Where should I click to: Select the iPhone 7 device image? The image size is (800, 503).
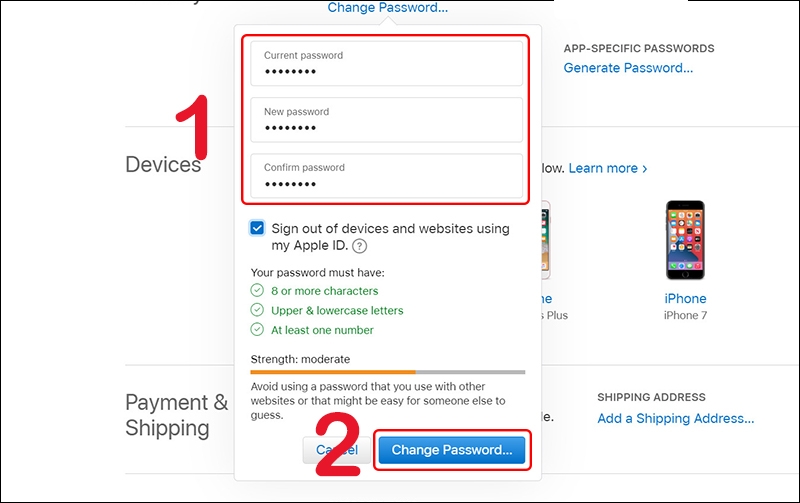(x=685, y=240)
